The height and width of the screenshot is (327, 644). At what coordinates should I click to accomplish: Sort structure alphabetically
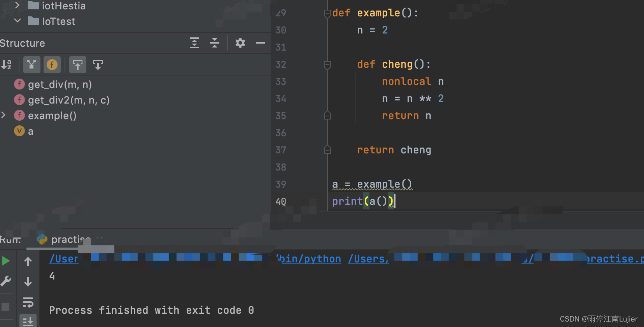coord(7,65)
